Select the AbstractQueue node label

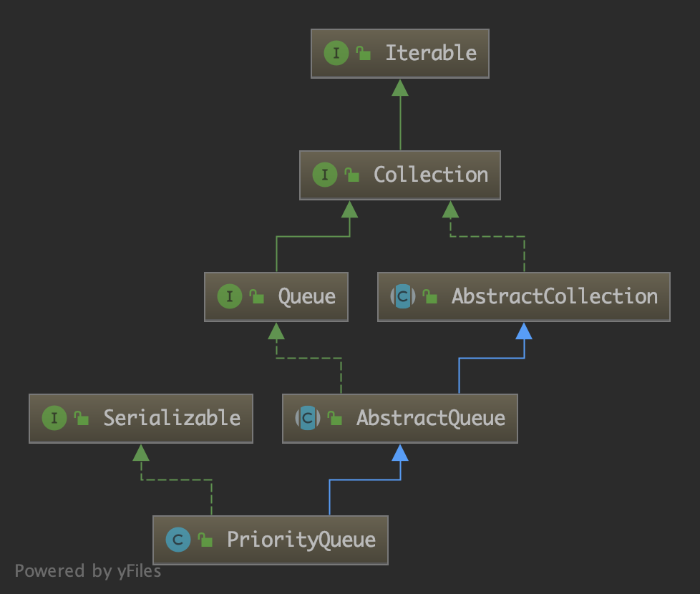click(x=430, y=419)
